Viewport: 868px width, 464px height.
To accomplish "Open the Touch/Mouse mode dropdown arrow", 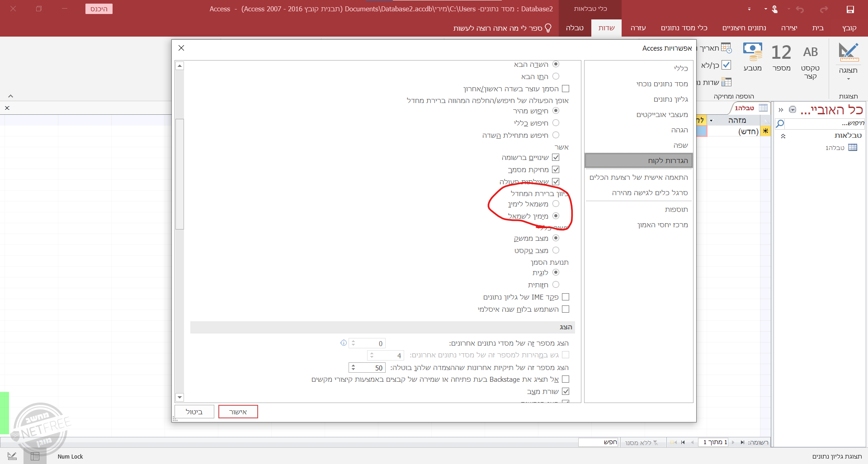I will 765,9.
